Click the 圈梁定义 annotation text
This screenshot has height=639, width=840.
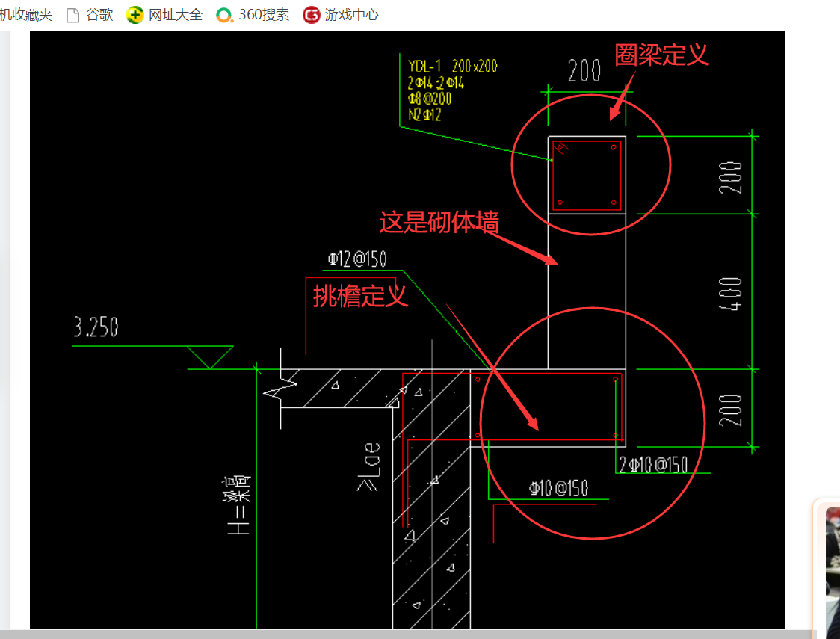coord(661,55)
